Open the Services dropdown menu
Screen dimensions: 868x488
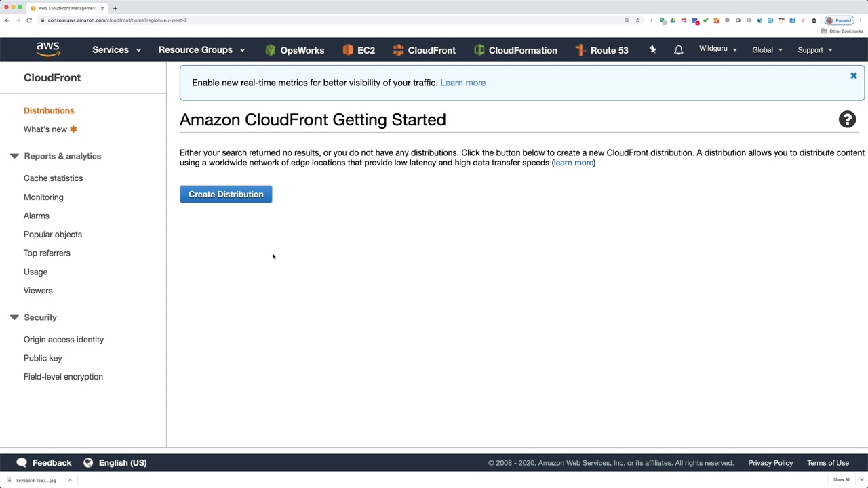tap(117, 50)
